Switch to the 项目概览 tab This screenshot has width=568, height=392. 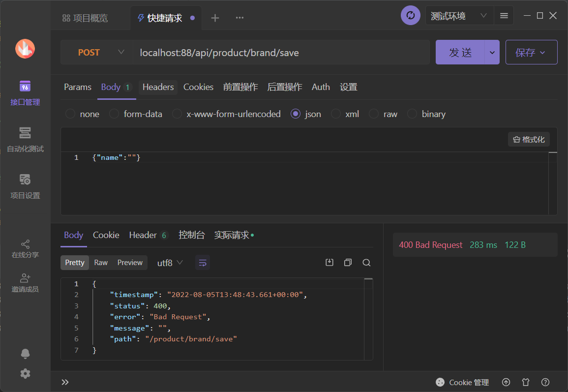[85, 18]
